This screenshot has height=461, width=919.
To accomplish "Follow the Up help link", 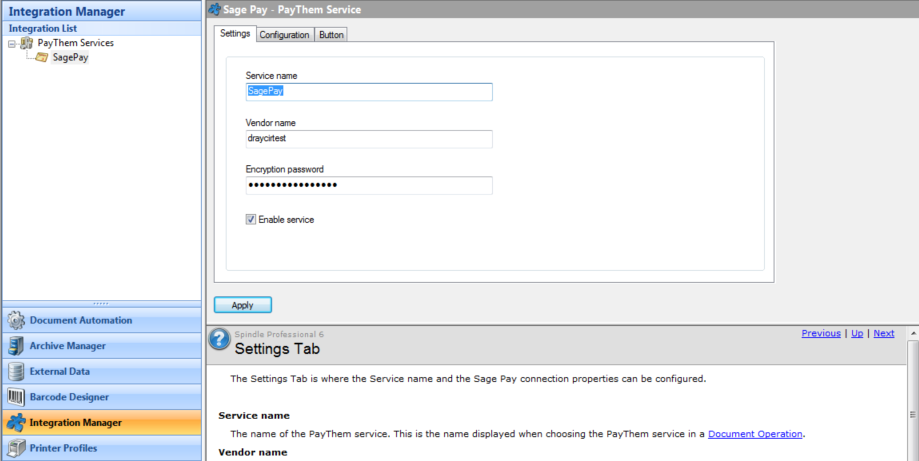I will (x=857, y=333).
